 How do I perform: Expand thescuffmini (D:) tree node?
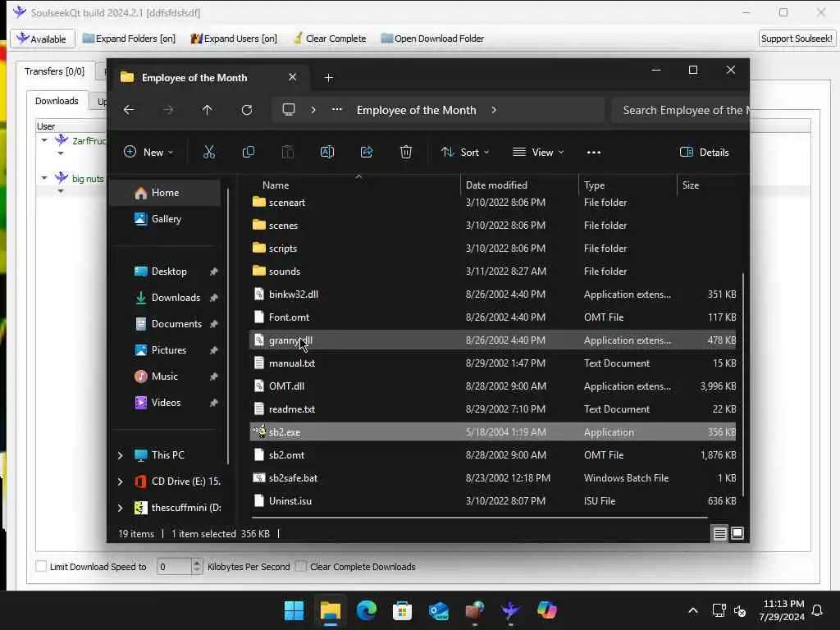(x=120, y=508)
